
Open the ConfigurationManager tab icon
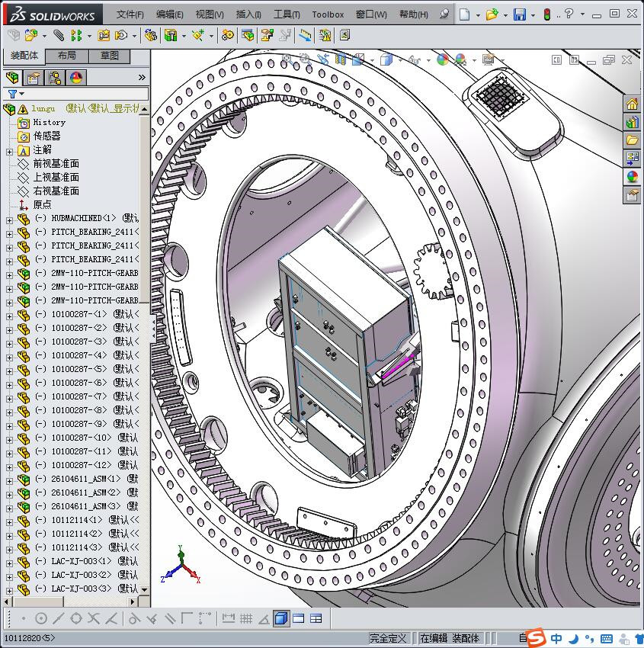coord(55,78)
